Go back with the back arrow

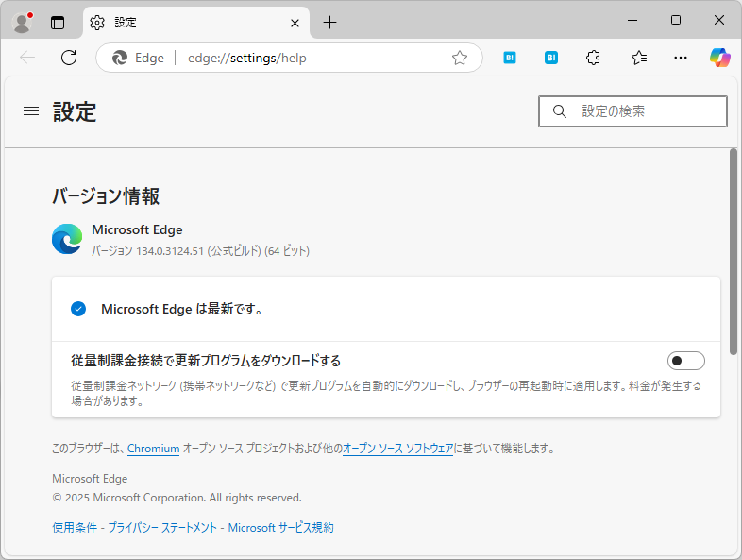pos(27,58)
